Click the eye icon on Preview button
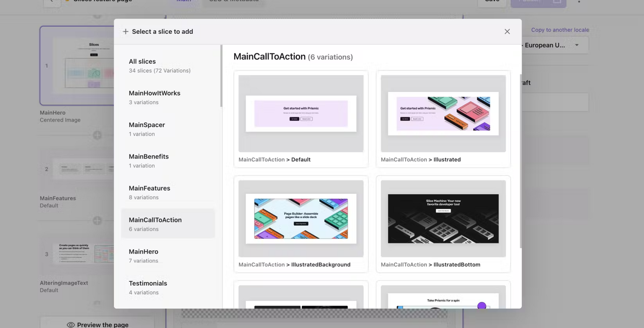This screenshot has width=644, height=328. click(x=71, y=325)
